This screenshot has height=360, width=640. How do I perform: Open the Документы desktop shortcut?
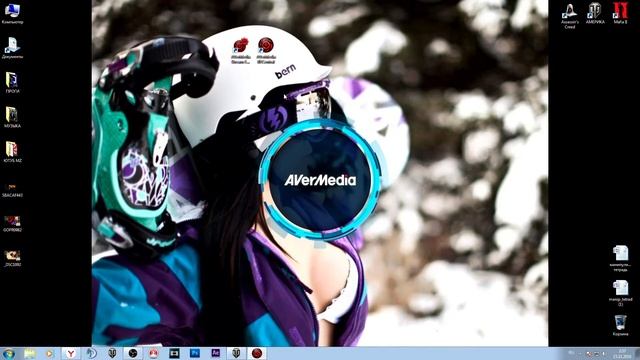coord(12,48)
